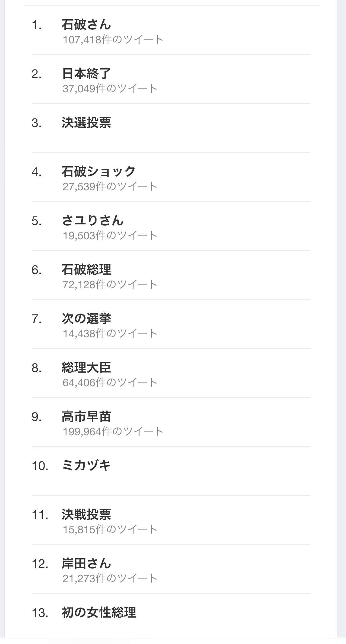
Task: Open the 初の女性総理 trend
Action: 99,613
